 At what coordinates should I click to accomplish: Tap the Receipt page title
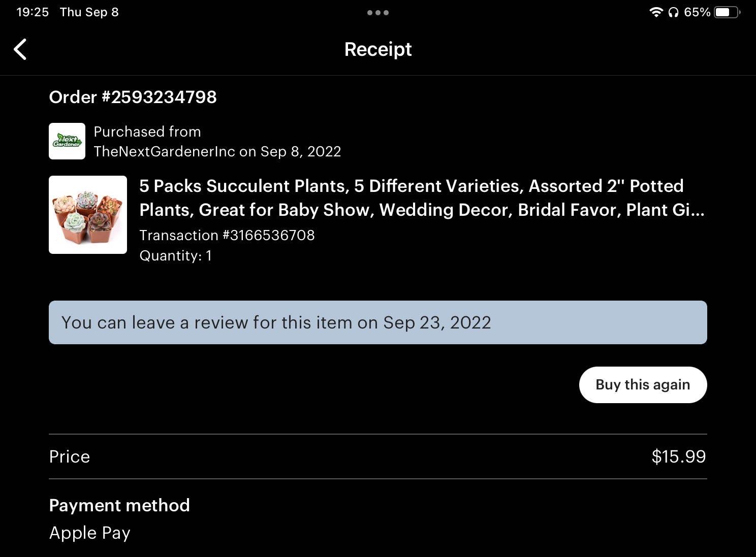click(x=378, y=49)
